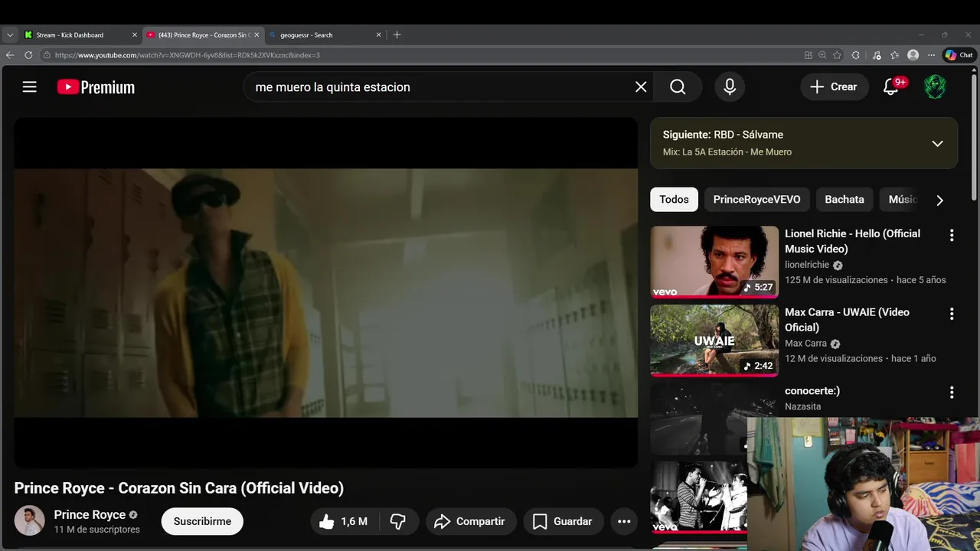
Task: Click the '11 M de suscriptores' text
Action: click(x=96, y=530)
